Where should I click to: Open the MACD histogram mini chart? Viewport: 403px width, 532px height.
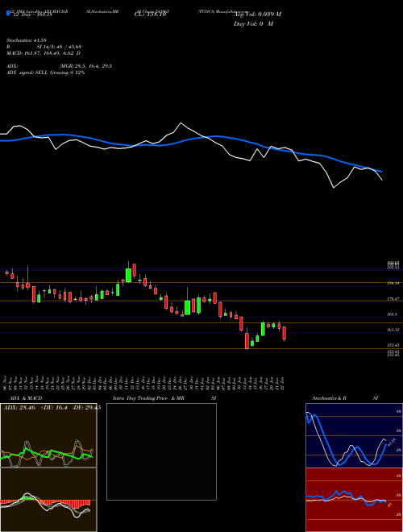click(48, 500)
